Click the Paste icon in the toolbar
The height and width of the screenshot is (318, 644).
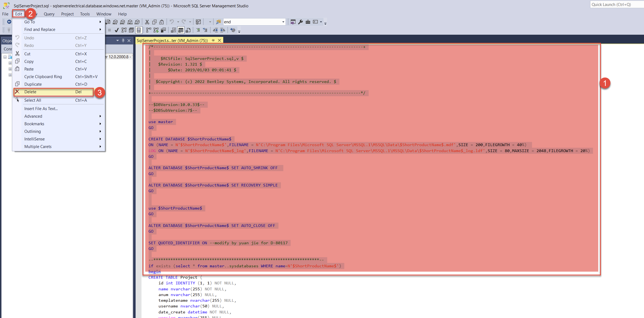coord(161,22)
